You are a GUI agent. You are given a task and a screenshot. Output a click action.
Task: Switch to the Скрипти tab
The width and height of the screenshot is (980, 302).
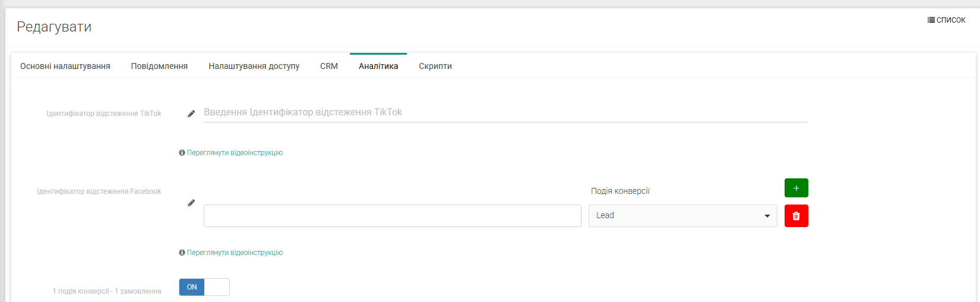[x=435, y=66]
